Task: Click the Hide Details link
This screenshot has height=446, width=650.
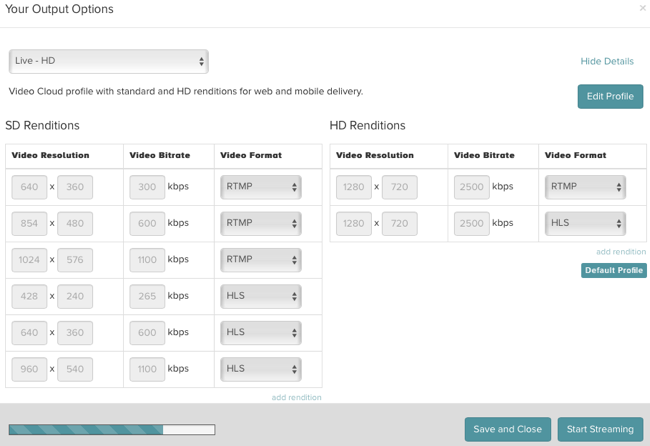Action: coord(607,61)
